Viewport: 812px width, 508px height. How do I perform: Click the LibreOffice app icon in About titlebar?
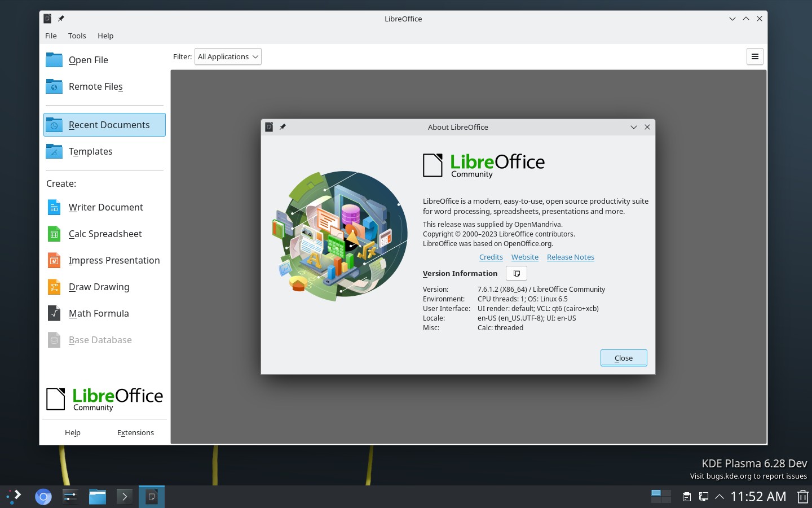coord(269,127)
